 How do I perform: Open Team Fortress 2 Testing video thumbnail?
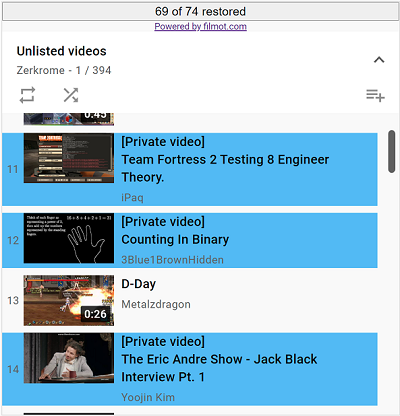point(69,158)
